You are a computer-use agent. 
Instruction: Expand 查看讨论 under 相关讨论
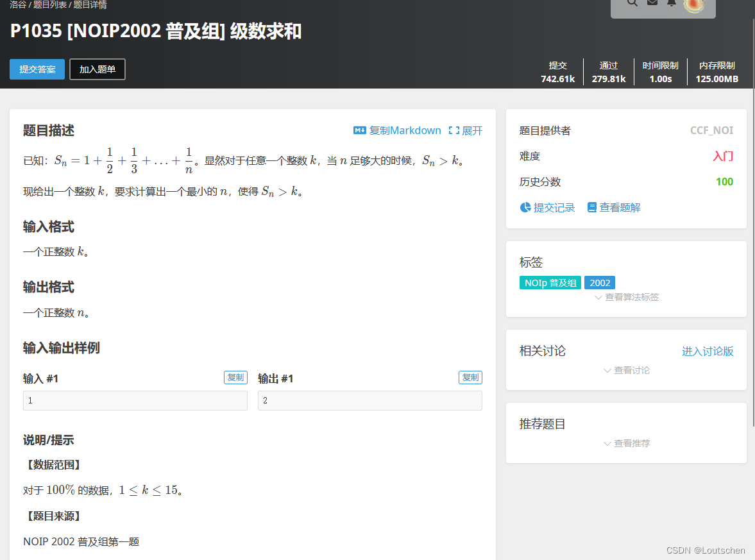pyautogui.click(x=625, y=370)
